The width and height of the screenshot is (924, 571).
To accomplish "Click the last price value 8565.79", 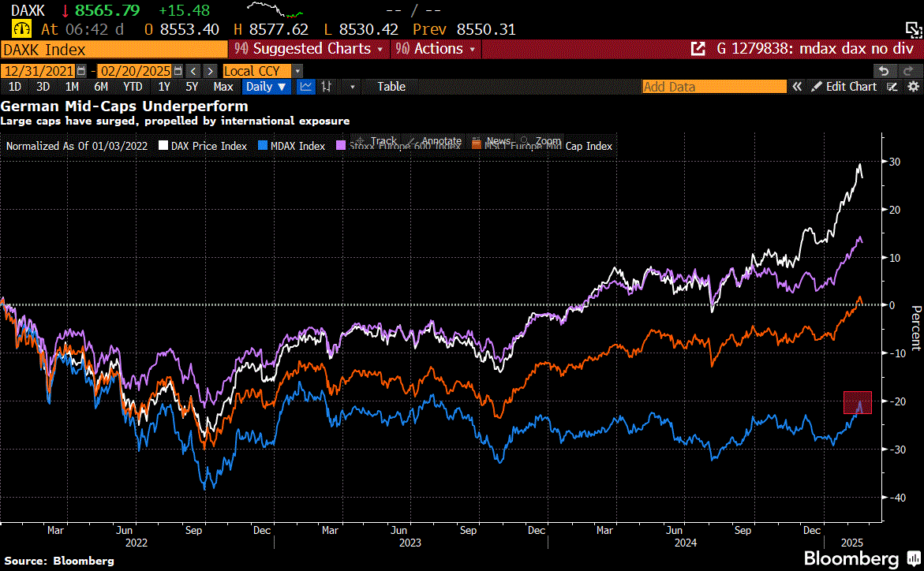I will (107, 10).
